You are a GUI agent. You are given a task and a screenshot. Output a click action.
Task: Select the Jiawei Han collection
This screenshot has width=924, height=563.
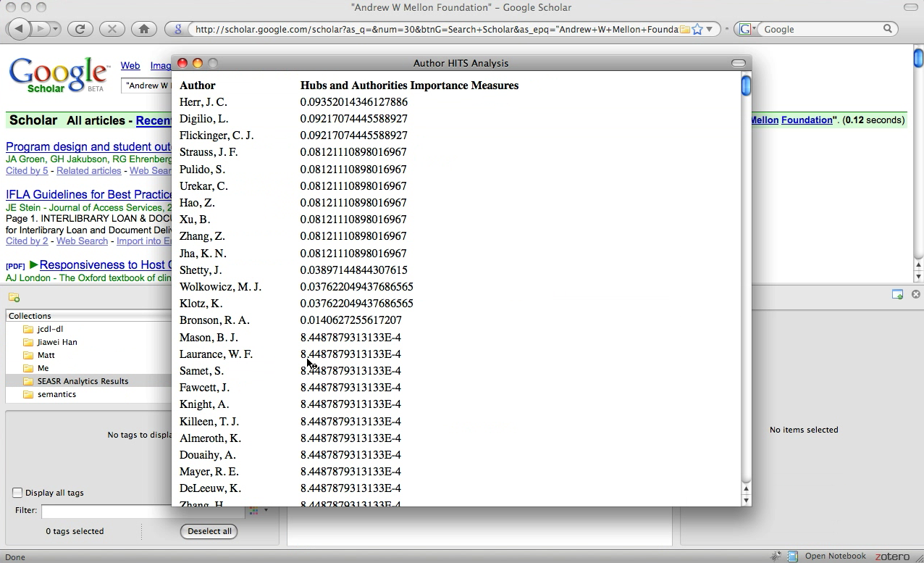point(56,342)
